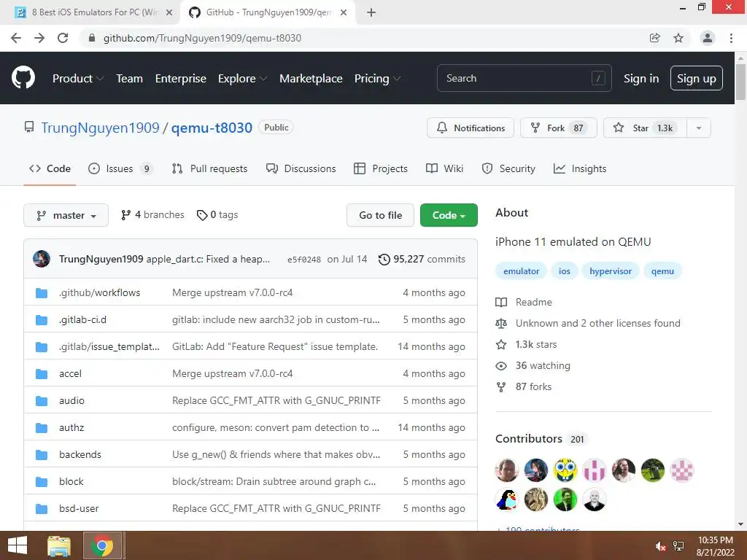Expand the star lists dropdown arrow

coord(699,128)
